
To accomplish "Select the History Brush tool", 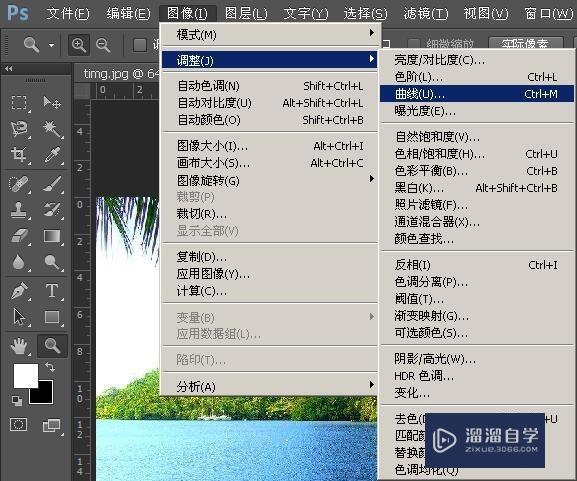I will 52,210.
